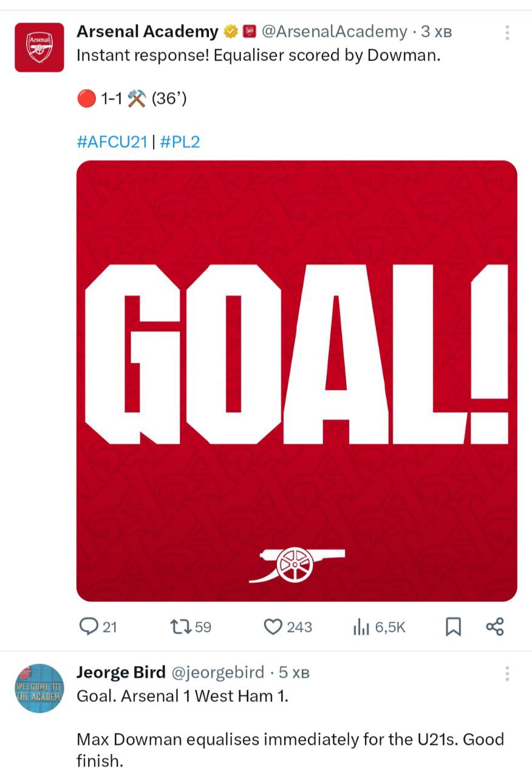Open Jeorge Bird's tweet about Max Dowman
This screenshot has height=778, width=532.
tap(290, 740)
